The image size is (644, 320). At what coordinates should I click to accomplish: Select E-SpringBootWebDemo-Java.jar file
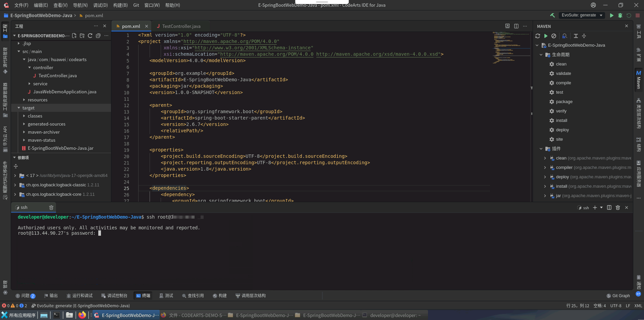pyautogui.click(x=60, y=148)
